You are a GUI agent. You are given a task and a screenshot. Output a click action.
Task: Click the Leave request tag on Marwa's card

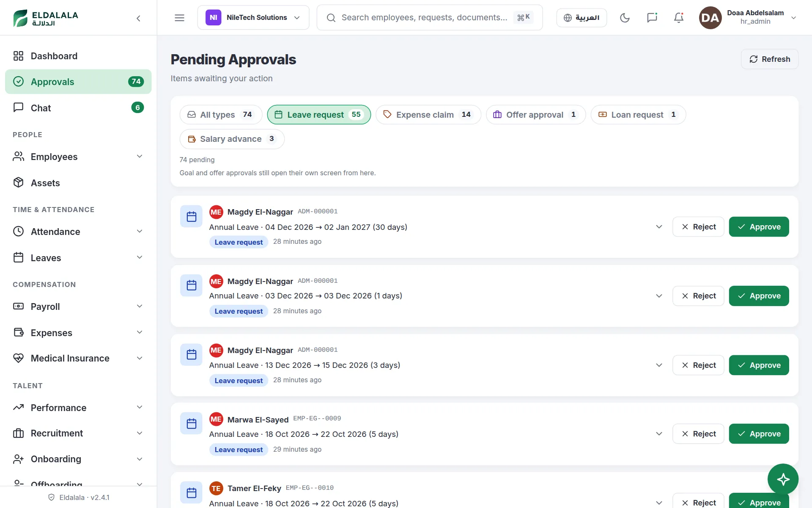point(239,450)
